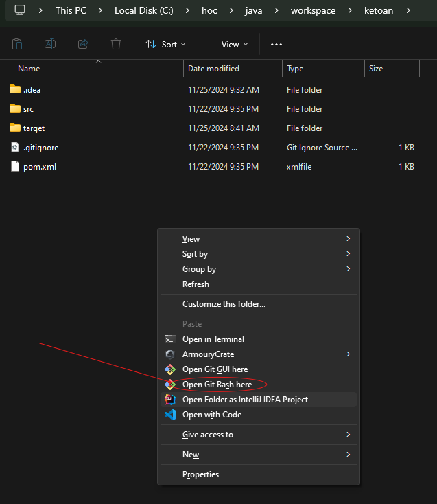Click the Rename icon in the toolbar
The width and height of the screenshot is (437, 504).
click(50, 44)
